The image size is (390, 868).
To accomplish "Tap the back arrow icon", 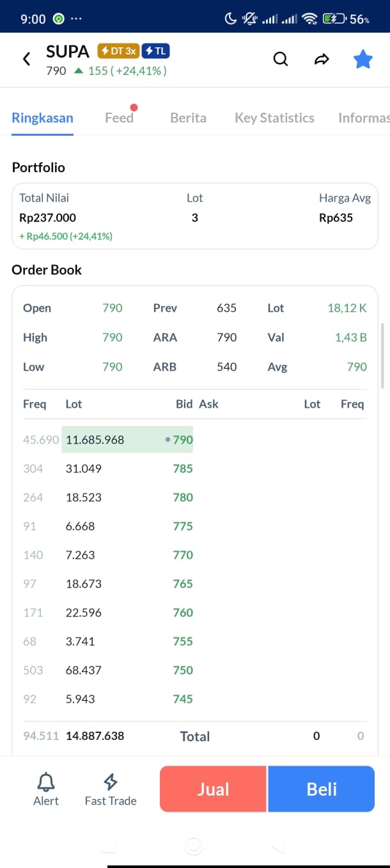I will tap(26, 60).
